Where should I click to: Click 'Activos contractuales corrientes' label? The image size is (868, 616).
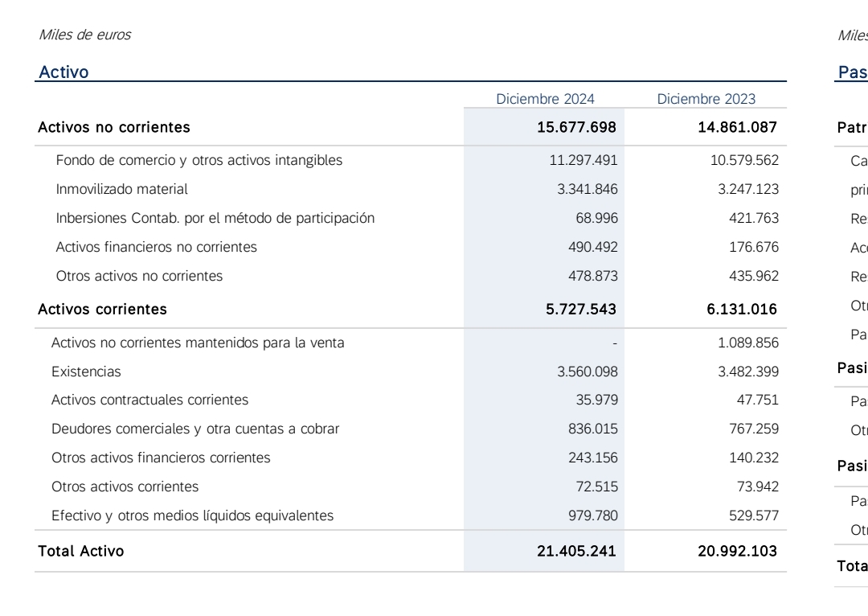point(150,400)
